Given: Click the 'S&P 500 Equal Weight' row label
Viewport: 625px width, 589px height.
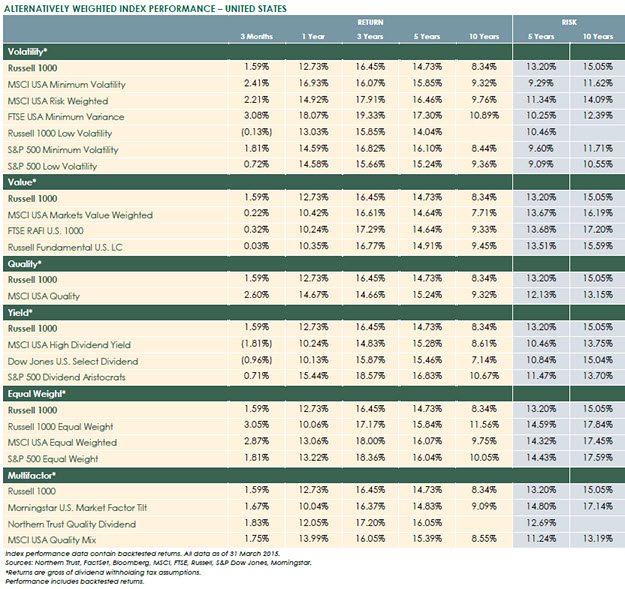Looking at the screenshot, I should 53,459.
